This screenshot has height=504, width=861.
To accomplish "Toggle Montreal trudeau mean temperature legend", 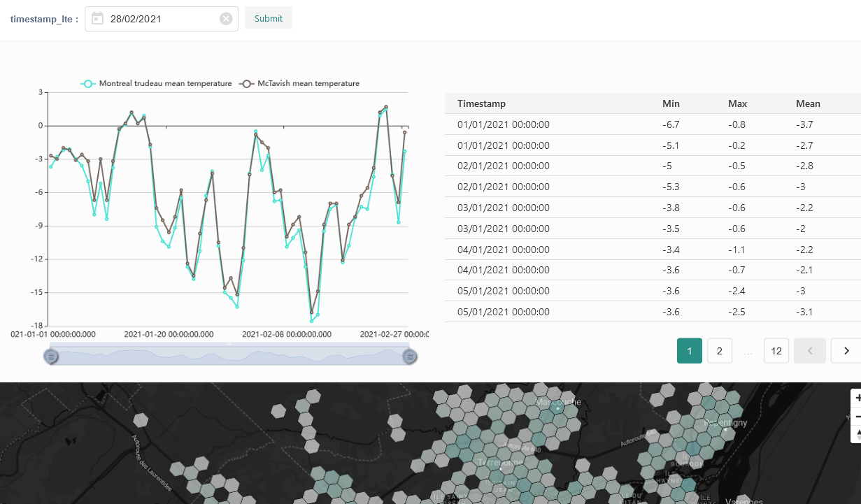I will pos(156,83).
